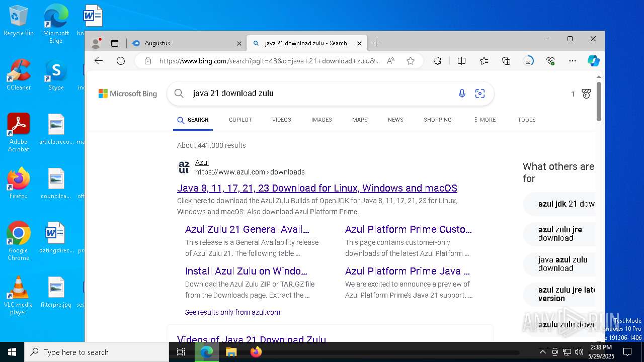Screen dimensions: 644x362
Task: Open Browser essentials heart icon
Action: (550, 61)
